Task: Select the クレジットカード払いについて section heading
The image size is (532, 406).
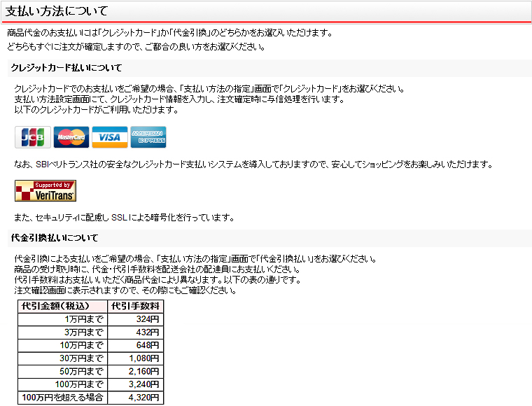Action: click(67, 68)
